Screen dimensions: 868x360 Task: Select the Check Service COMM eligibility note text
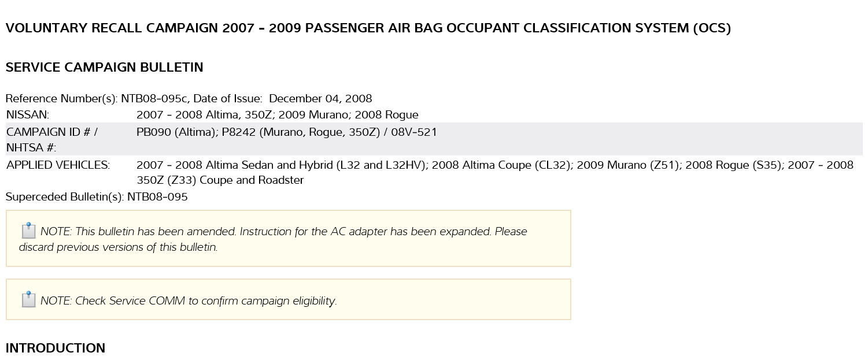point(189,300)
